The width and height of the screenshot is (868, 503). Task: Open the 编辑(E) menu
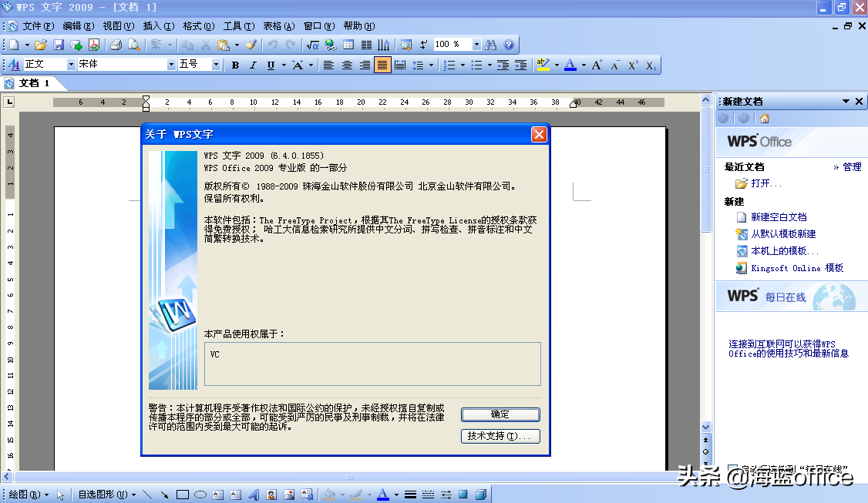[78, 26]
